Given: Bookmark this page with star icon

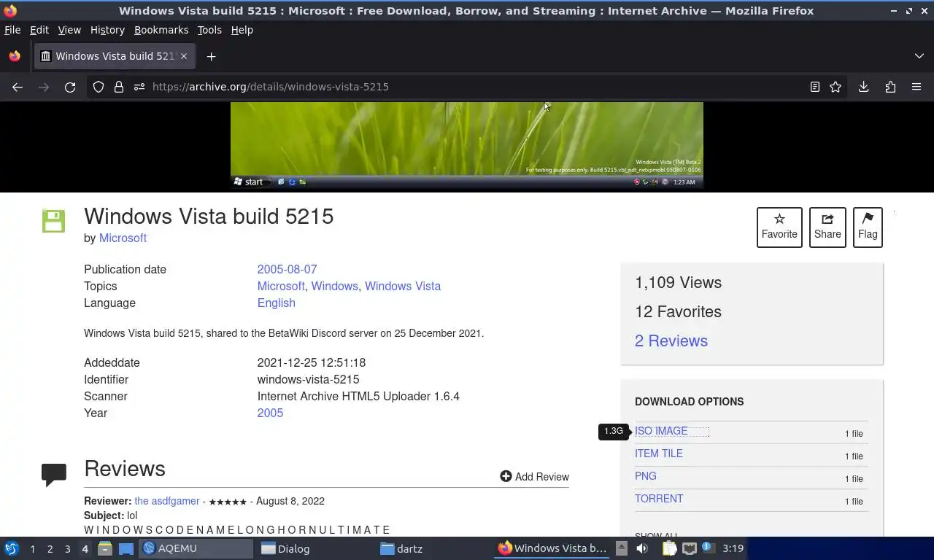Looking at the screenshot, I should (x=835, y=87).
